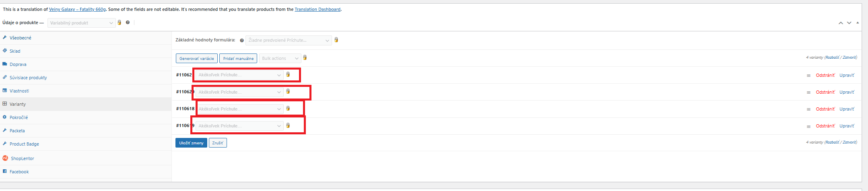Click top Rozbaliť link to expand variations
Image resolution: width=868 pixels, height=191 pixels.
tap(832, 58)
